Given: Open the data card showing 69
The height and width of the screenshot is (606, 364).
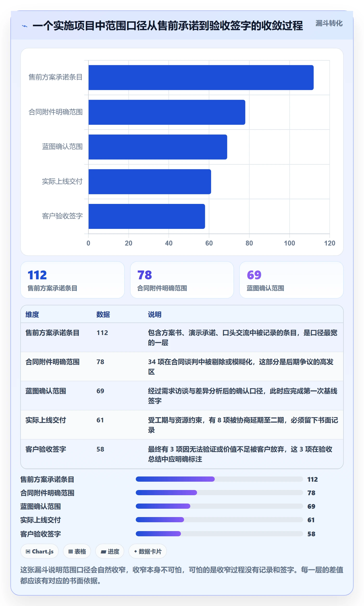Looking at the screenshot, I should click(x=291, y=280).
